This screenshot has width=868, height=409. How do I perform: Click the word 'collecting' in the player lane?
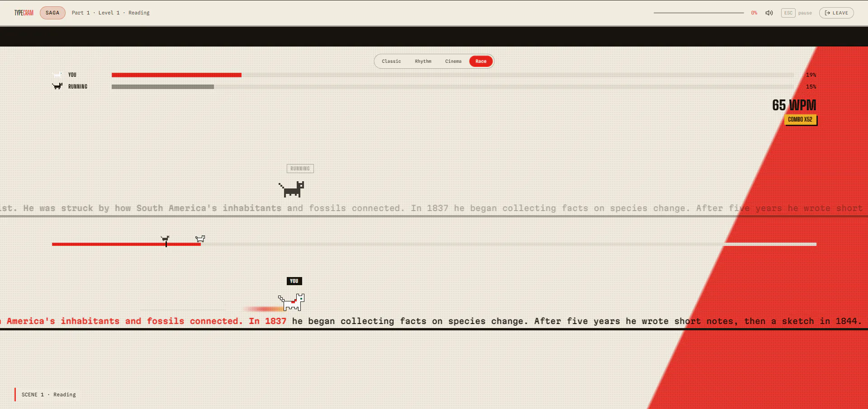[367, 321]
